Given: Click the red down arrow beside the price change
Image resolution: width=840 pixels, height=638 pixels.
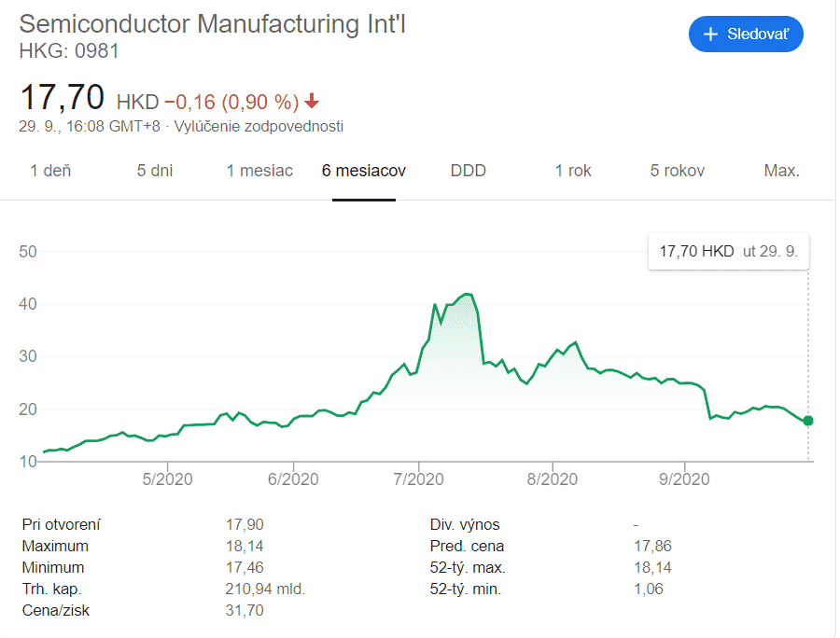Looking at the screenshot, I should [x=312, y=101].
